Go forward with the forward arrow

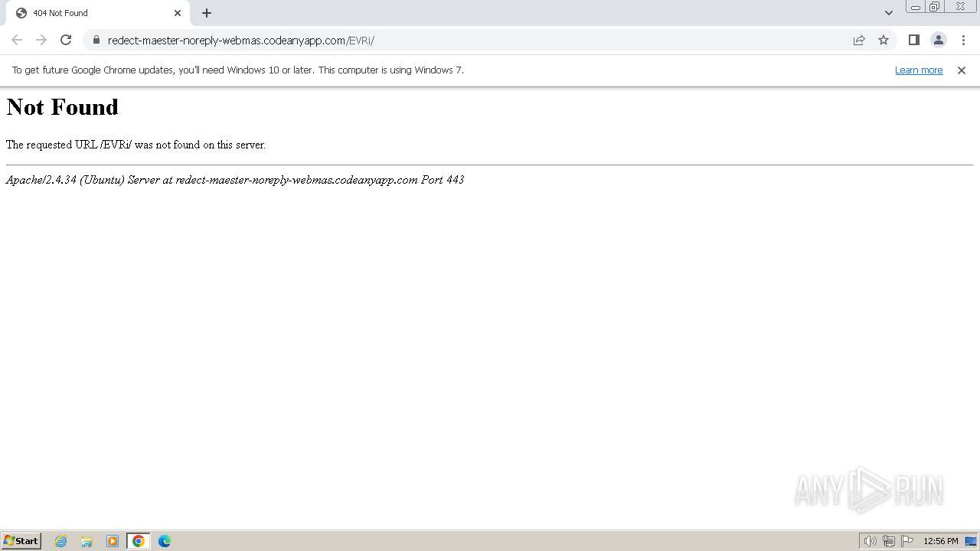tap(41, 40)
